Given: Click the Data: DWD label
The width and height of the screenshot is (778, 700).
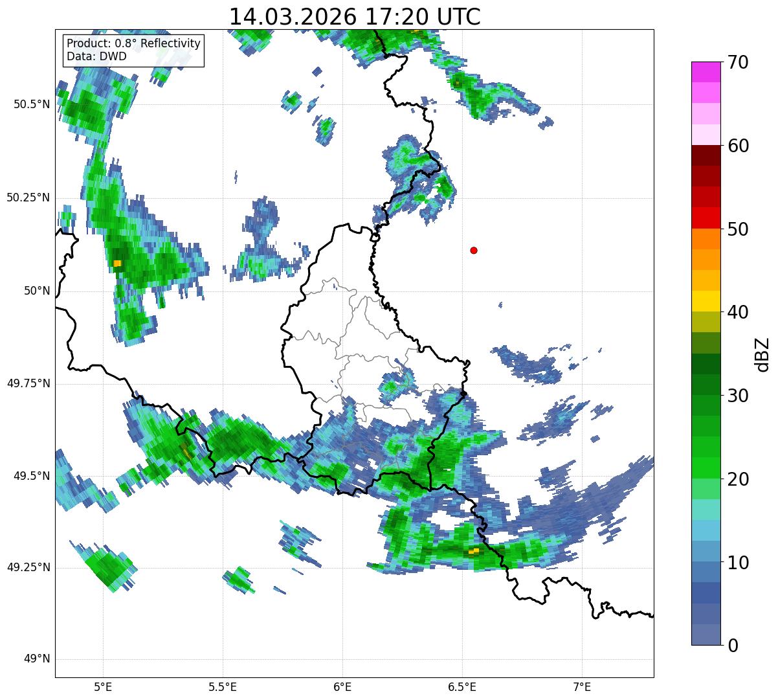Looking at the screenshot, I should pos(96,56).
